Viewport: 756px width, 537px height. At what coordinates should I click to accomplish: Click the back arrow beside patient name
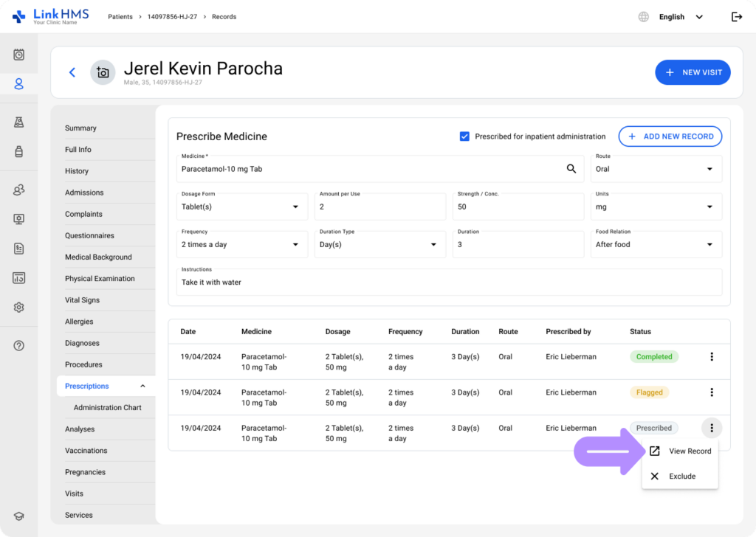72,72
